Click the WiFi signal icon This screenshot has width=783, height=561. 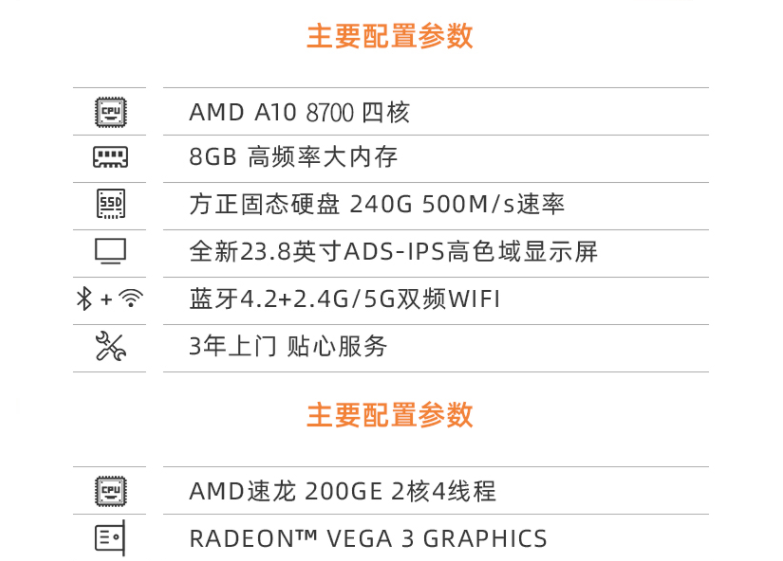coord(131,298)
